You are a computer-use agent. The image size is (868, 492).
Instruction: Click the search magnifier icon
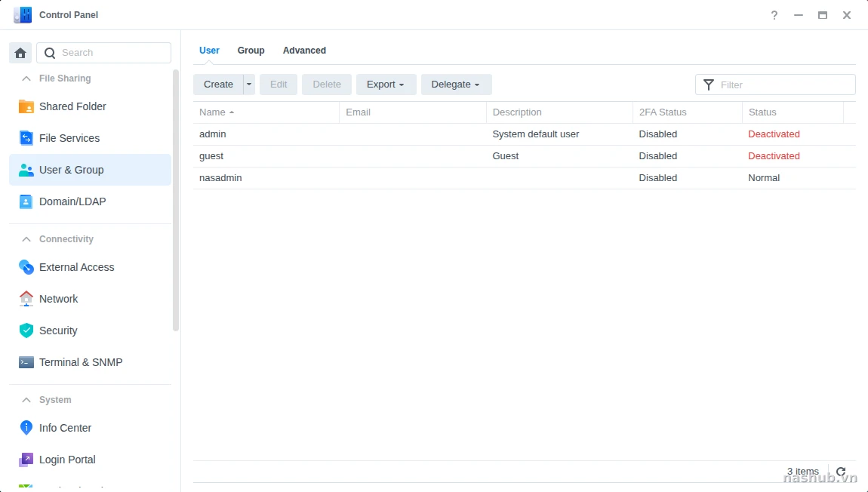[x=50, y=53]
